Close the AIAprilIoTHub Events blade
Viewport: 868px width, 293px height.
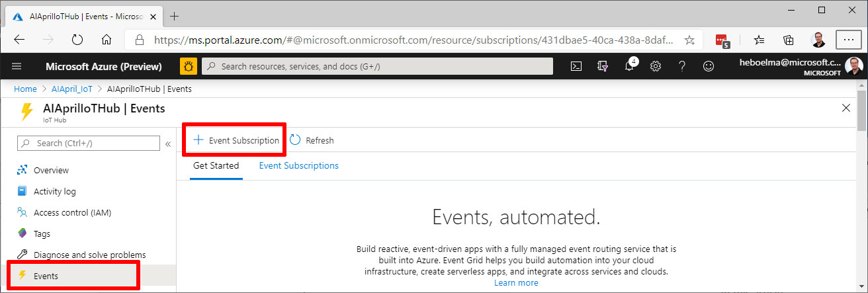[846, 107]
